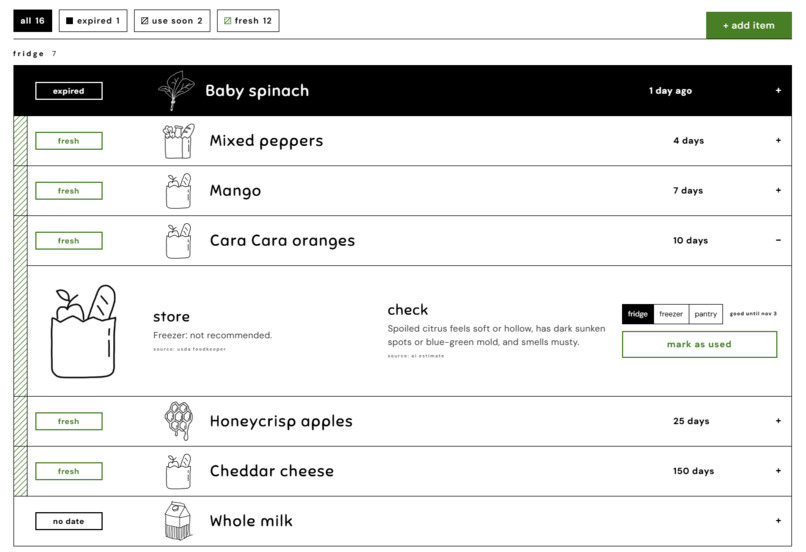Viewport: 806px width, 552px height.
Task: Collapse the Cara Cara oranges details
Action: pos(778,241)
